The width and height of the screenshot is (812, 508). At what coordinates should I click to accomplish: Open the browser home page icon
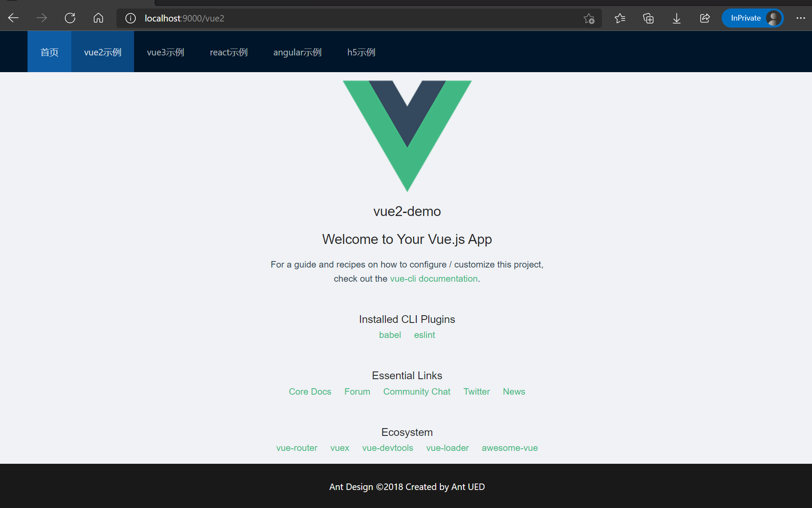(x=98, y=18)
